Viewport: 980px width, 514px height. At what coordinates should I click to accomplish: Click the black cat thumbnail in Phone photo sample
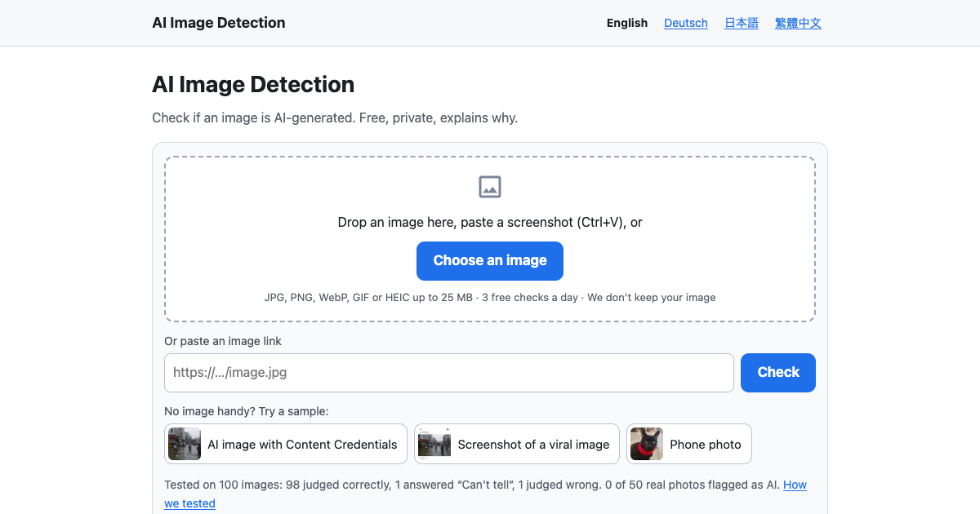(x=647, y=444)
